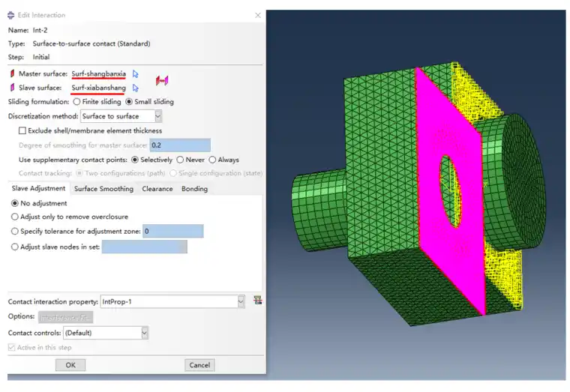Screen dimensions: 570x392
Task: Switch to Surface Smoothing tab
Action: click(103, 189)
